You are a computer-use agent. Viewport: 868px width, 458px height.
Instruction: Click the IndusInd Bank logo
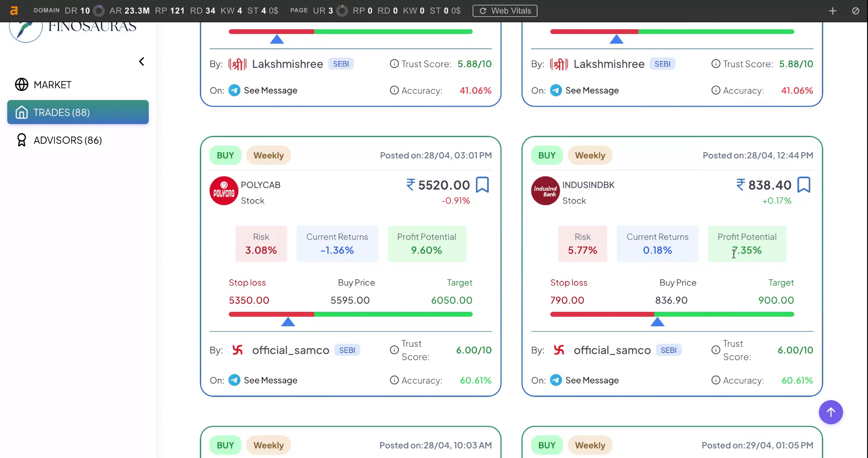[x=545, y=191]
